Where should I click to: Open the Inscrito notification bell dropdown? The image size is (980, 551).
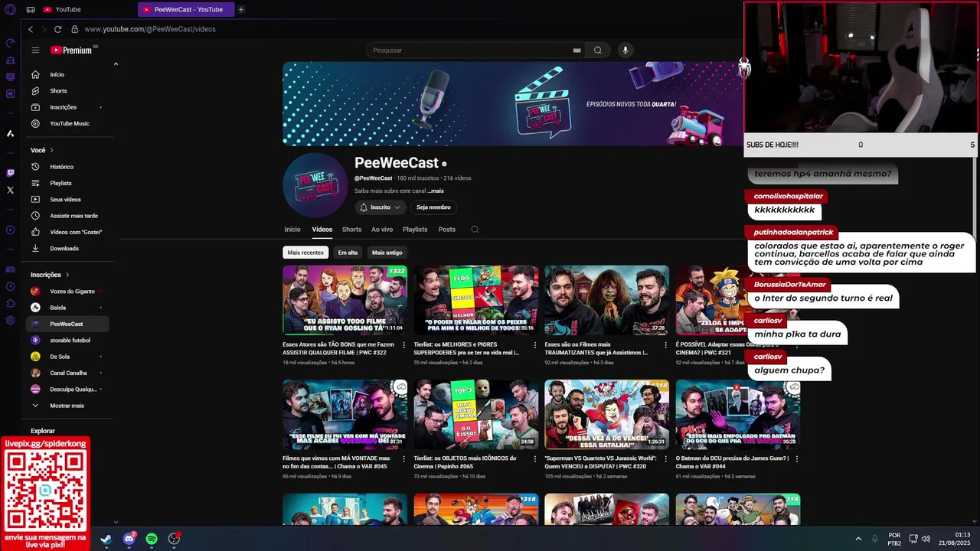tap(381, 207)
